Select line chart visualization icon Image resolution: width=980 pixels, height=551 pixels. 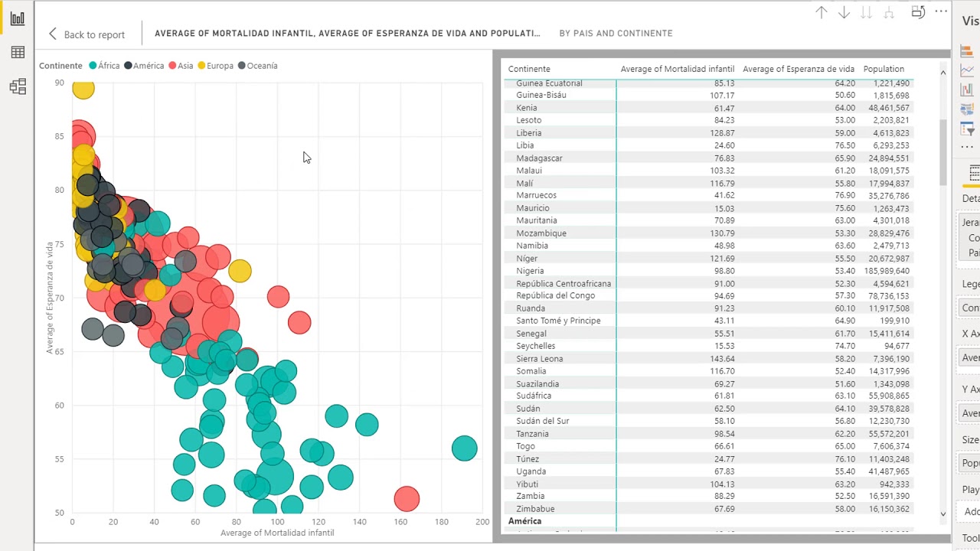966,70
